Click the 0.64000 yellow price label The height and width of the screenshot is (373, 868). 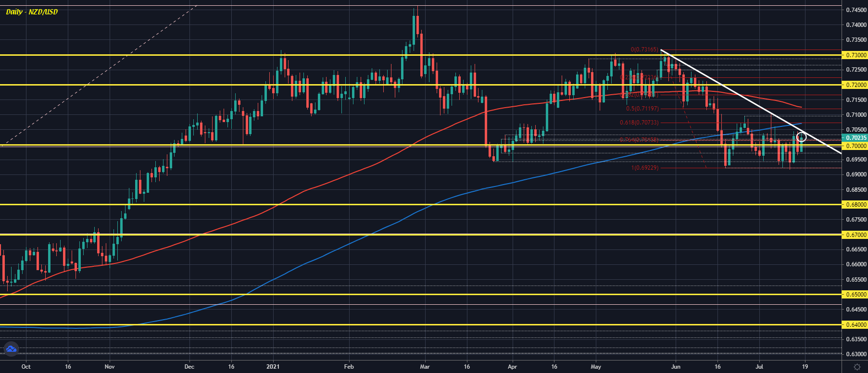click(x=855, y=325)
